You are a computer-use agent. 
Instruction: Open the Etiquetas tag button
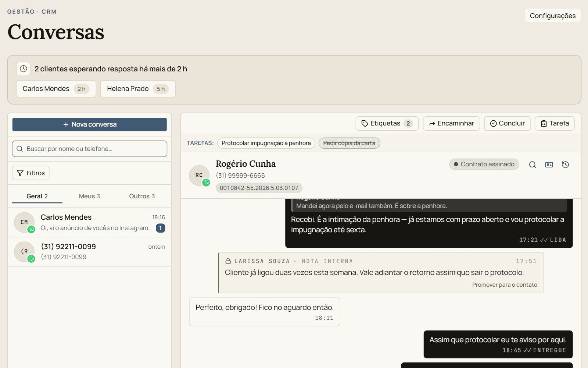[x=387, y=123]
